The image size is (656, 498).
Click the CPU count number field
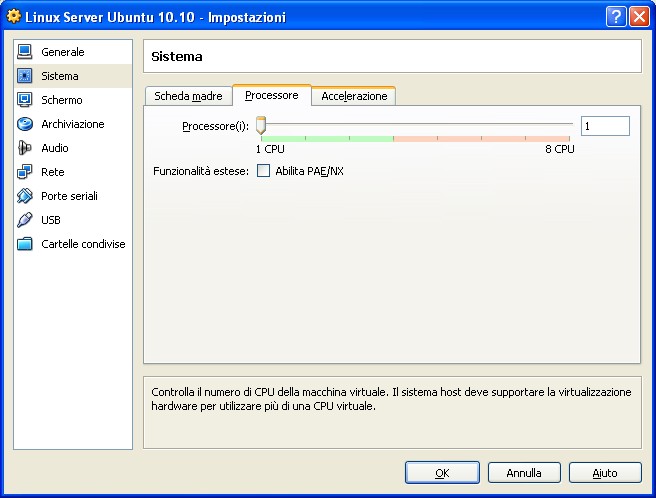tap(604, 126)
